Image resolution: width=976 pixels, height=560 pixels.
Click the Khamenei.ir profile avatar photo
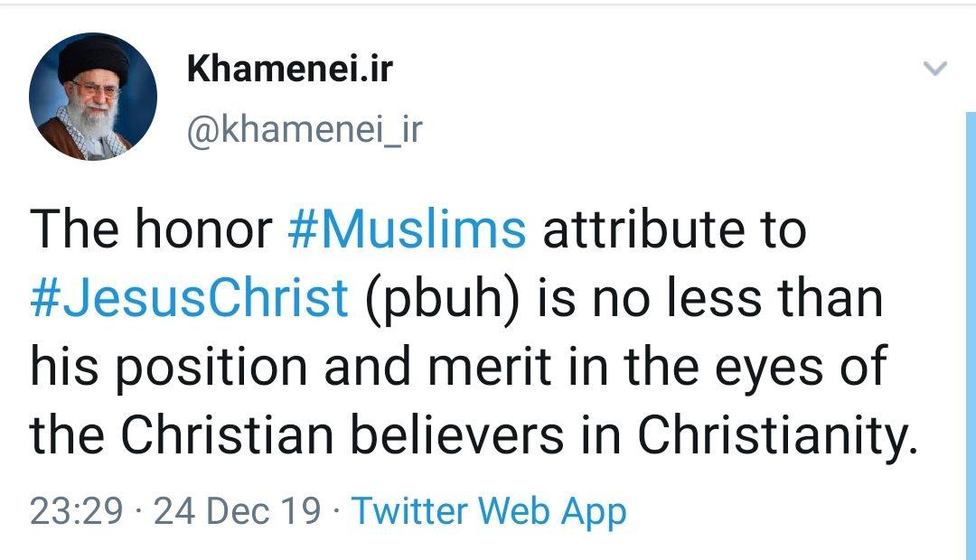(93, 97)
